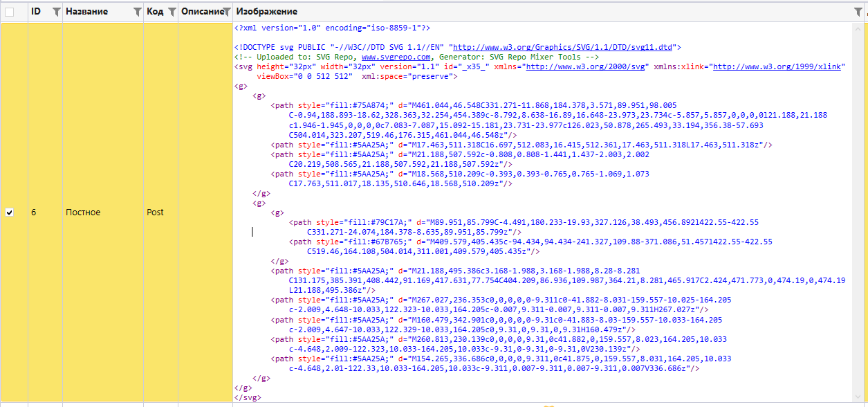868x407 pixels.
Task: Sort by the Код column header
Action: [x=155, y=12]
